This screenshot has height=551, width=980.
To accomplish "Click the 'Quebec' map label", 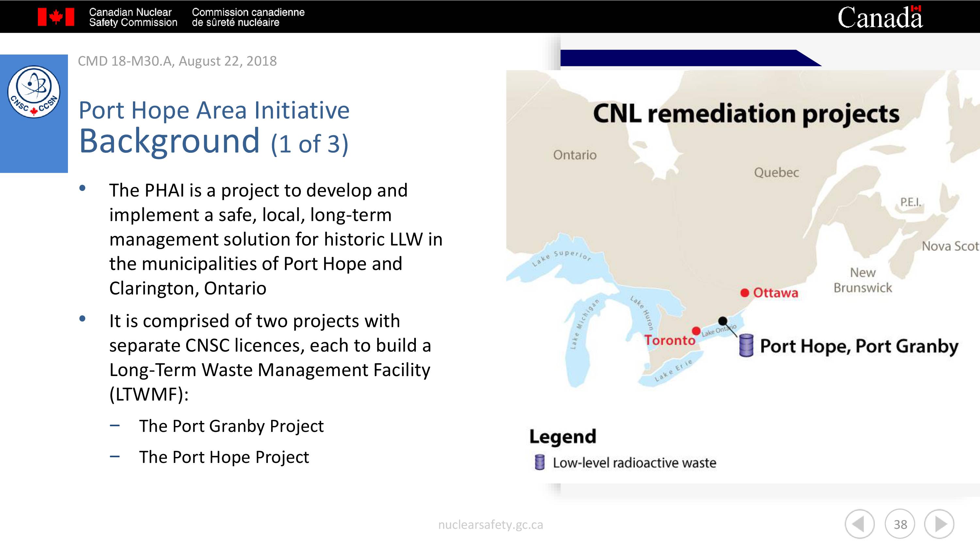I will click(x=776, y=173).
